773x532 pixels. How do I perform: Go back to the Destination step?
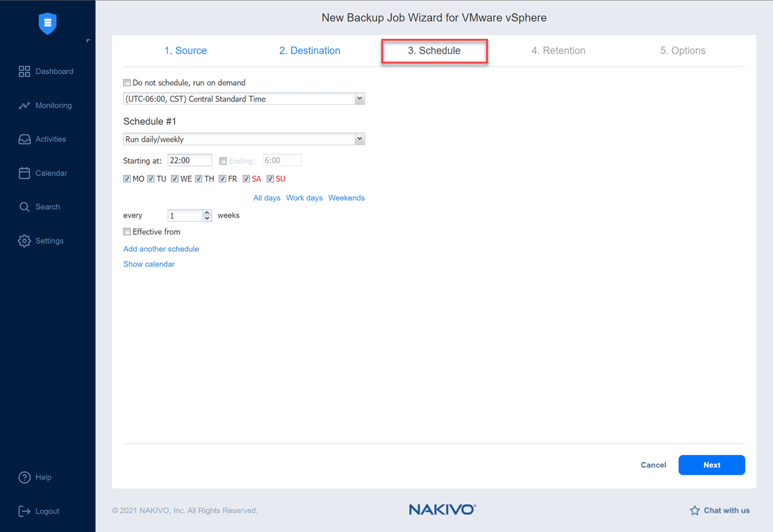click(x=309, y=51)
